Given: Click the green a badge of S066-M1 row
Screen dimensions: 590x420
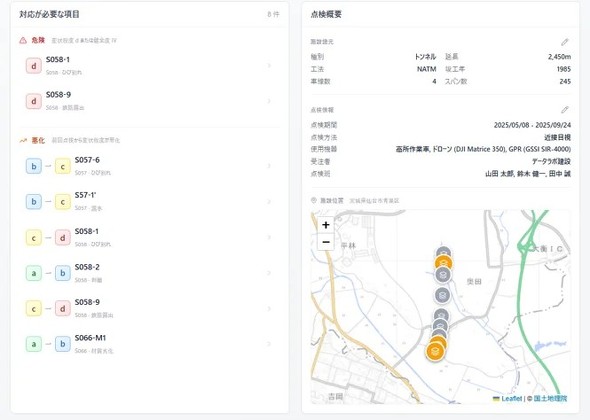Looking at the screenshot, I should 34,344.
